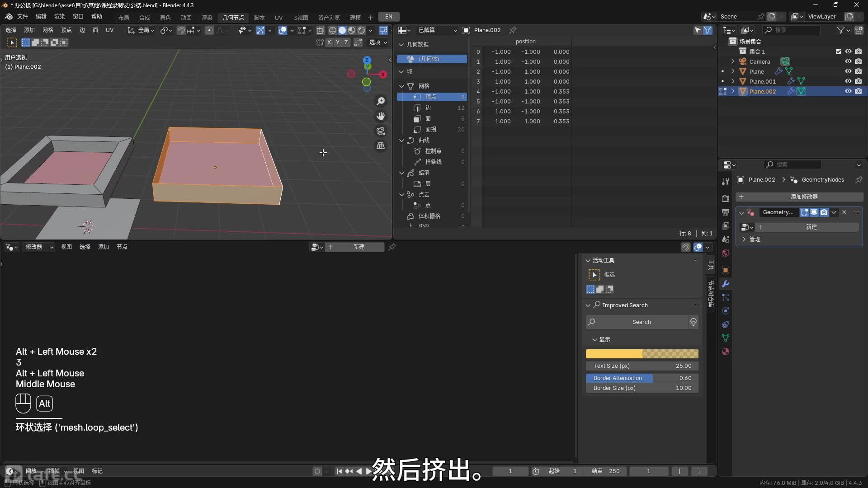
Task: Click the viewport pan hand icon
Action: (381, 116)
